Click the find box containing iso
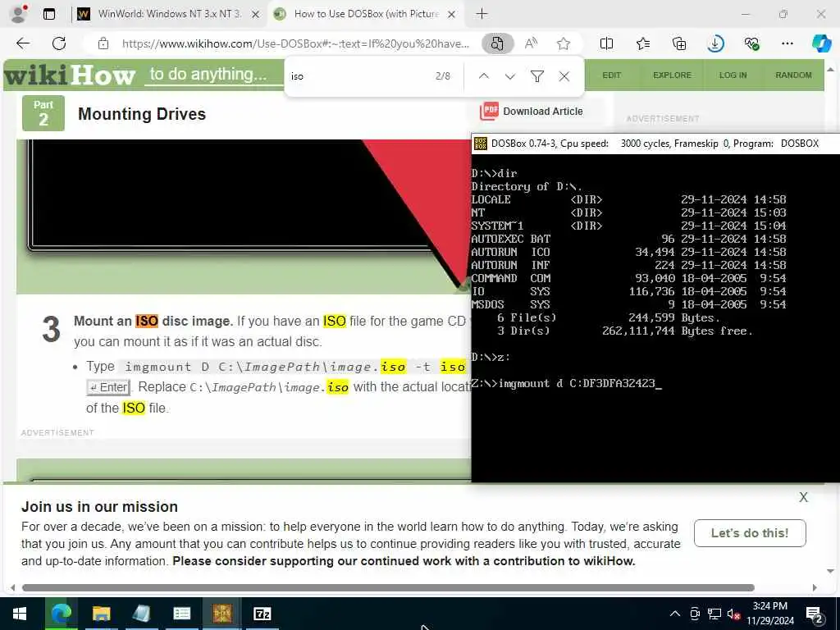 tap(359, 76)
